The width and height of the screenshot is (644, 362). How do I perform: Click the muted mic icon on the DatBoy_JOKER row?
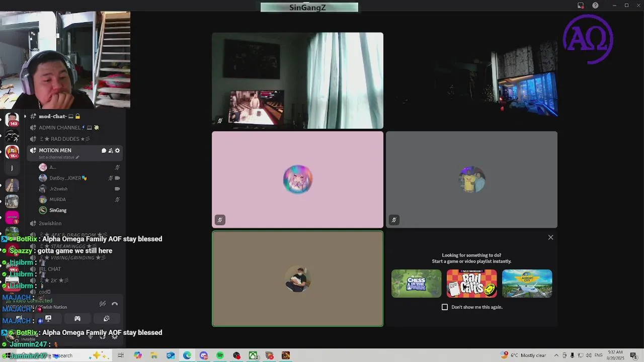tap(111, 178)
